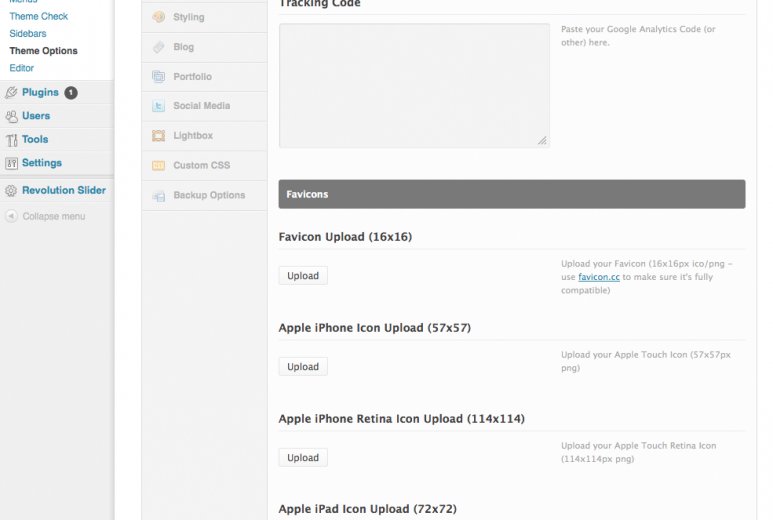This screenshot has width=773, height=520.
Task: Click the Collapse menu arrow icon
Action: pos(11,216)
